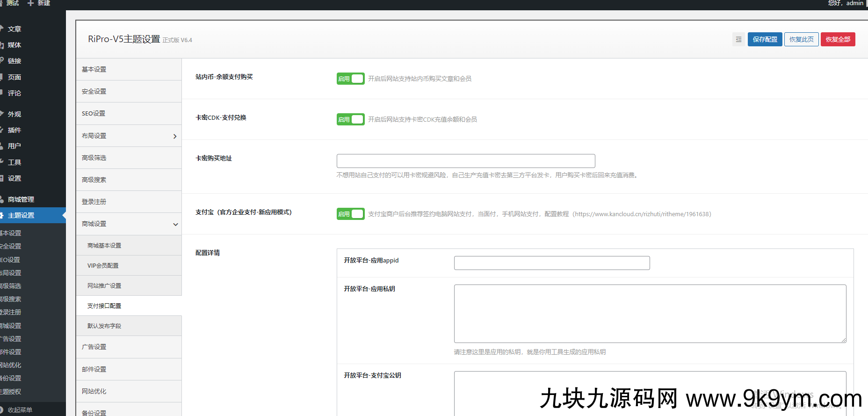Focus the 开放平台-应用appid text box
The height and width of the screenshot is (416, 868).
551,263
